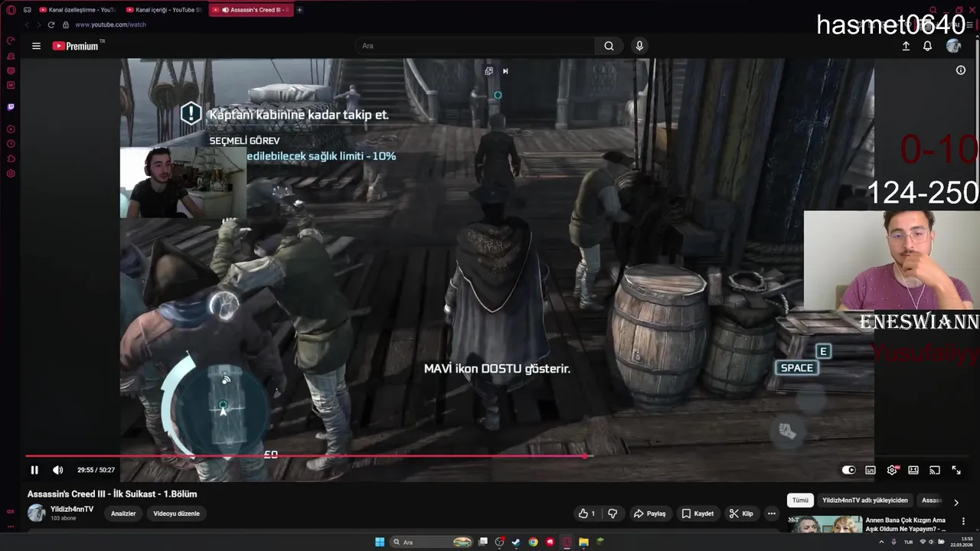Switch to theater mode view
The height and width of the screenshot is (551, 980).
913,470
